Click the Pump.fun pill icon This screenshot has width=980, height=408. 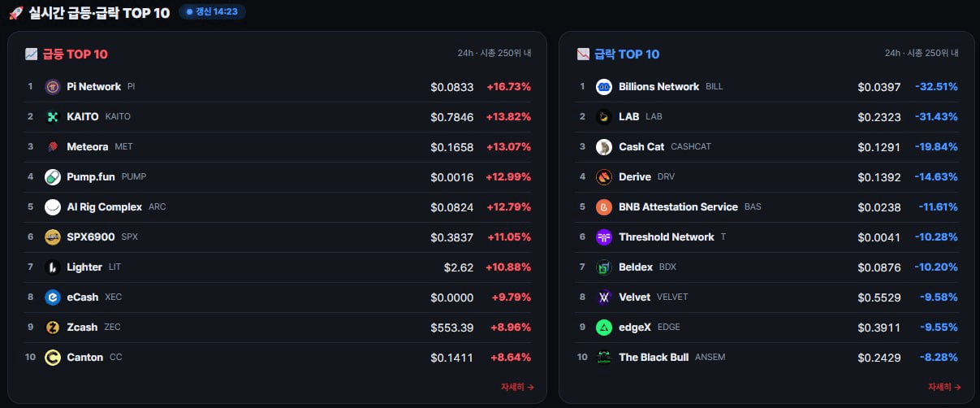click(53, 177)
